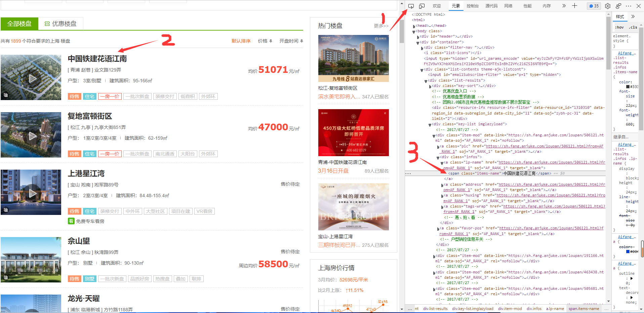
Task: Click the #333 color swatch in styles
Action: (x=628, y=87)
